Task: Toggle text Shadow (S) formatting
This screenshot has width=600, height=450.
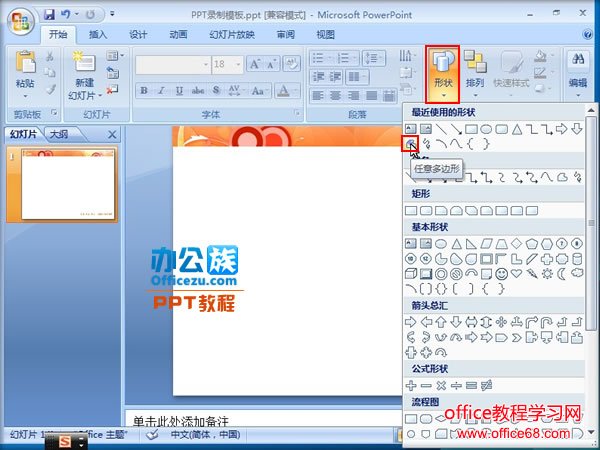Action: (216, 91)
